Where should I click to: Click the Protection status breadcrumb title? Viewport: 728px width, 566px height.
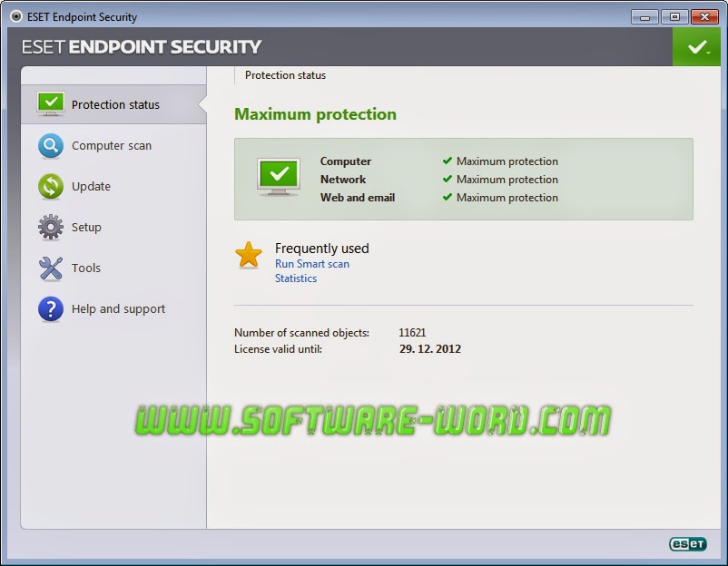[x=285, y=75]
